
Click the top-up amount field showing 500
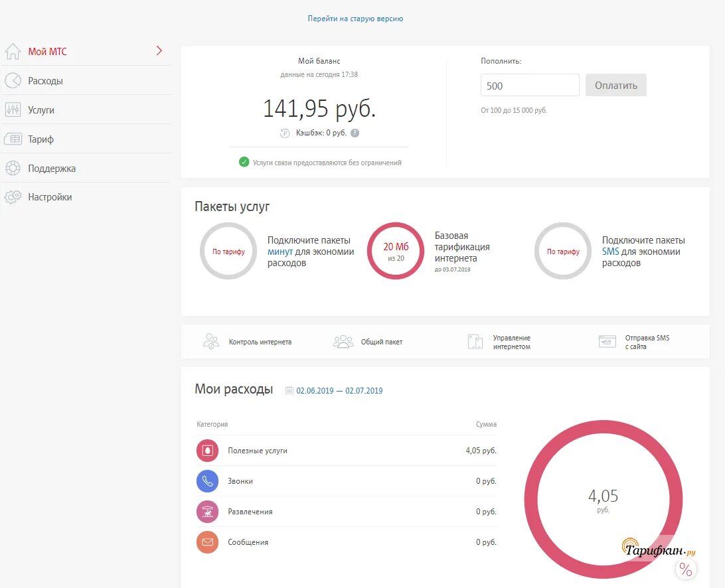tap(530, 85)
